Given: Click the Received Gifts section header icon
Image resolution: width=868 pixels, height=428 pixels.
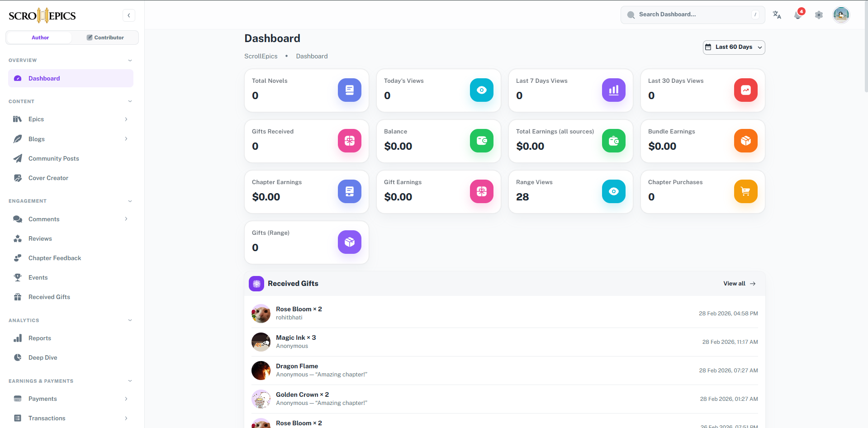Looking at the screenshot, I should [x=256, y=284].
